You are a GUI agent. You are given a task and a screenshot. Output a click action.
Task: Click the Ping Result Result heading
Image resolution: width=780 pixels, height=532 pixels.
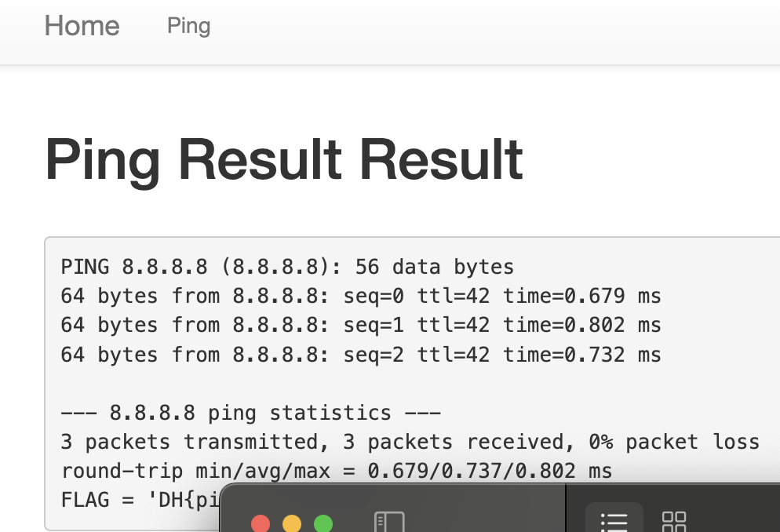[284, 160]
